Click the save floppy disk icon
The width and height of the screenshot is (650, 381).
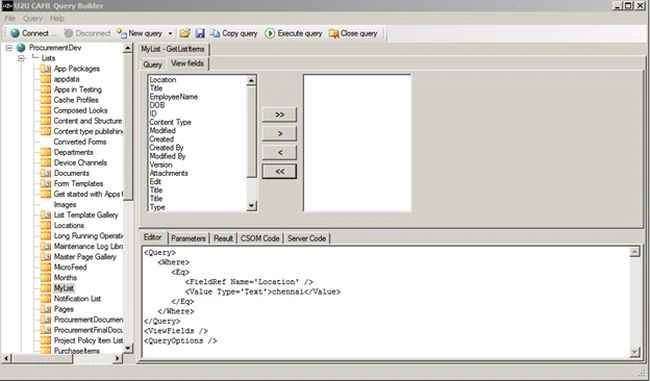(x=200, y=33)
